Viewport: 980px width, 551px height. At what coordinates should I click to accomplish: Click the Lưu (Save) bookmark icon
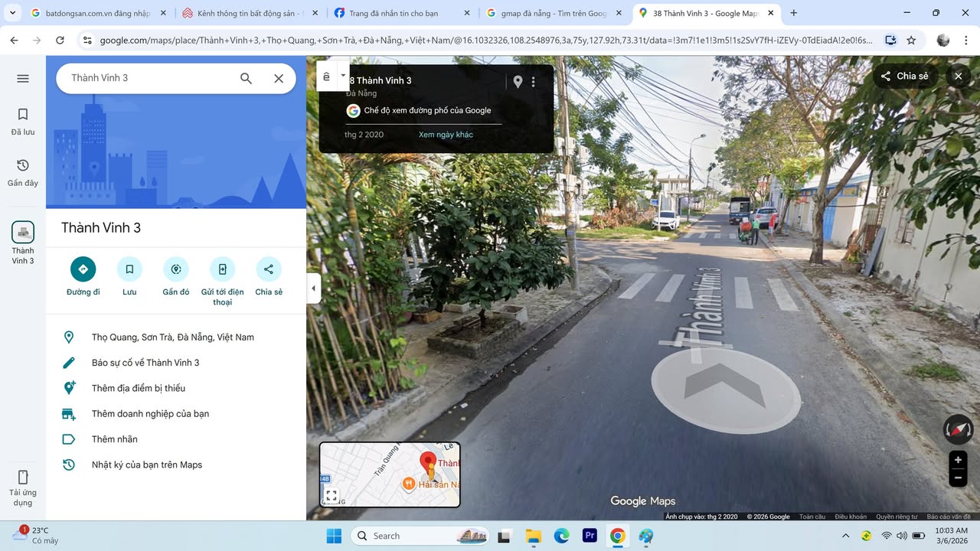[x=129, y=269]
